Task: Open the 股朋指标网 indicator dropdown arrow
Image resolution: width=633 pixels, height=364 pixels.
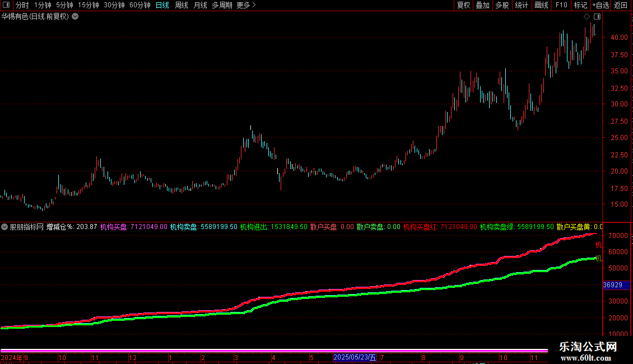Action: [4, 227]
